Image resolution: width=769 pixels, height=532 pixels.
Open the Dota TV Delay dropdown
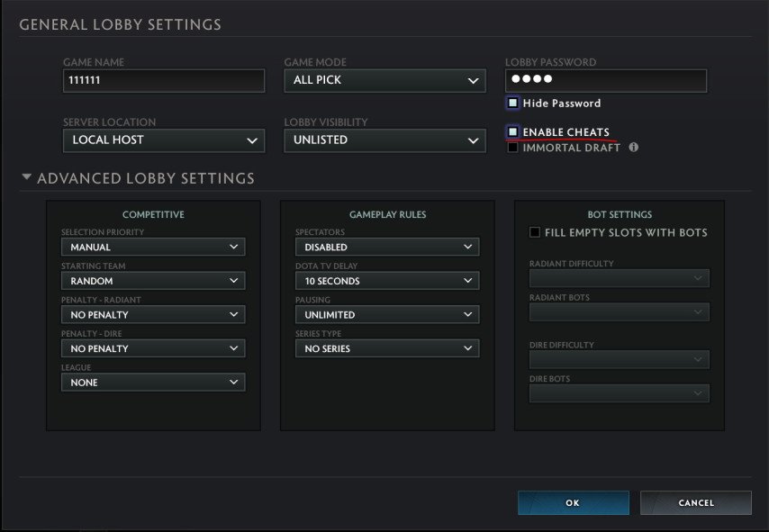387,280
